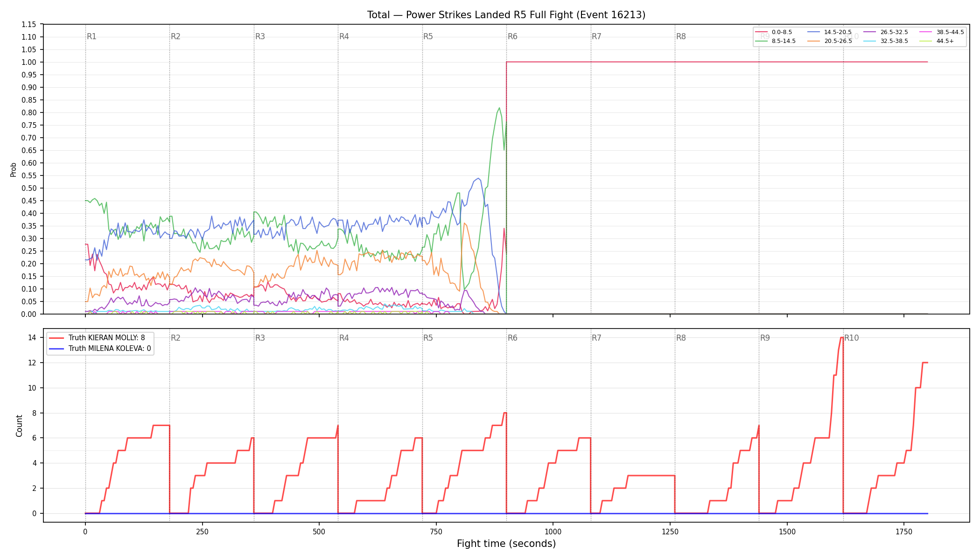The width and height of the screenshot is (980, 560).
Task: Click the 0.00 tick on the Prob axis
Action: pos(29,314)
